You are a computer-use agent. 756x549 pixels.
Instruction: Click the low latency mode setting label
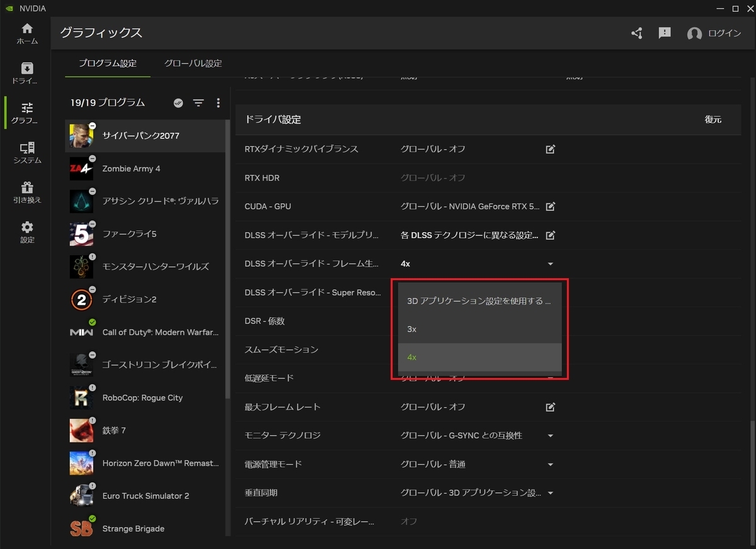(x=270, y=378)
